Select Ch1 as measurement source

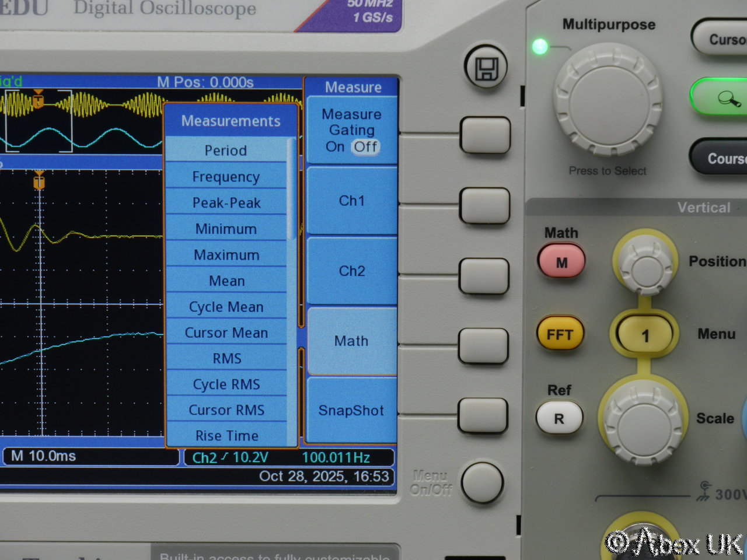(x=351, y=201)
